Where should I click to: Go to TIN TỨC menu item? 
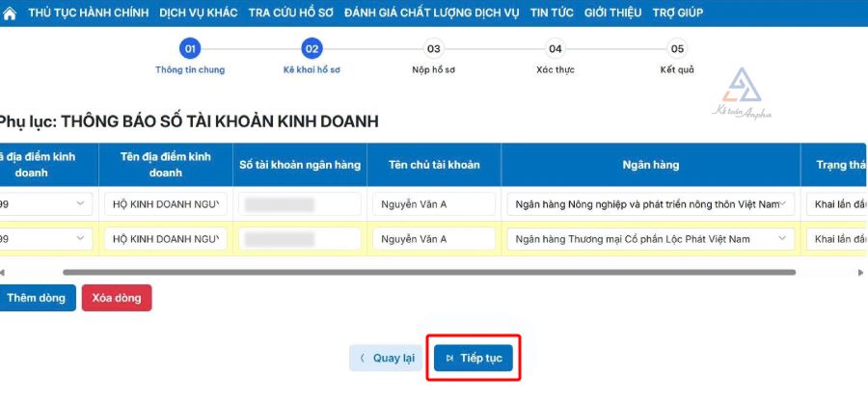point(552,13)
